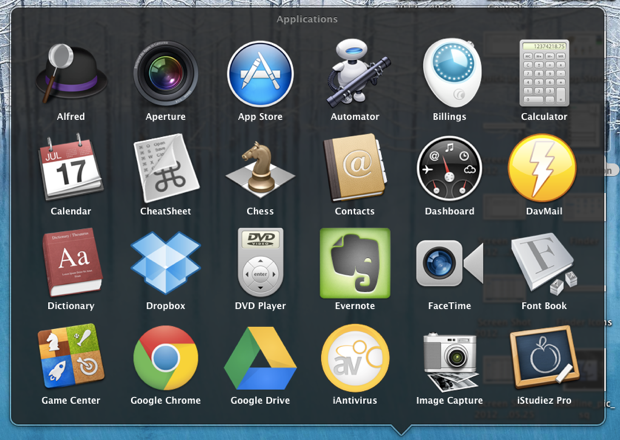Click the "Image Capture" label text
The height and width of the screenshot is (440, 620).
point(449,400)
